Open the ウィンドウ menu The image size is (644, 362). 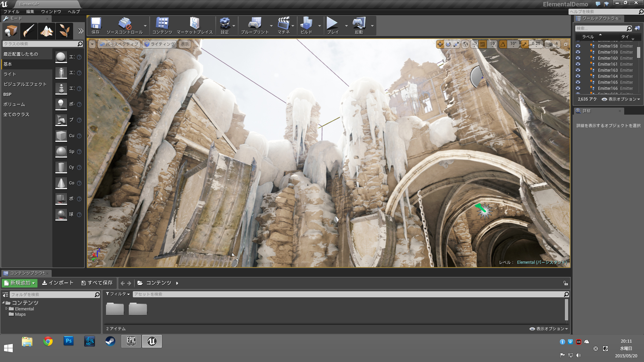(51, 11)
